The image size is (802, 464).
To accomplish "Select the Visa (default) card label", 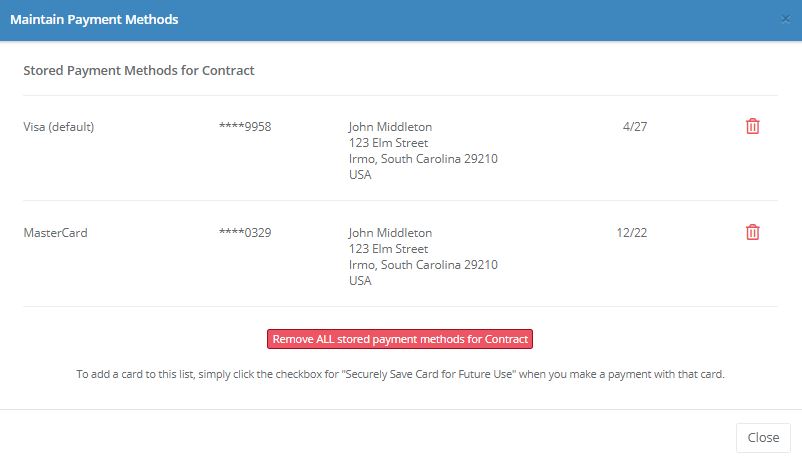I will pos(59,127).
